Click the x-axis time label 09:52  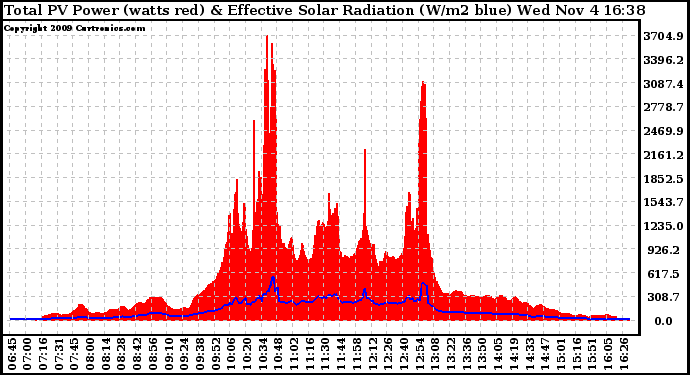216,354
